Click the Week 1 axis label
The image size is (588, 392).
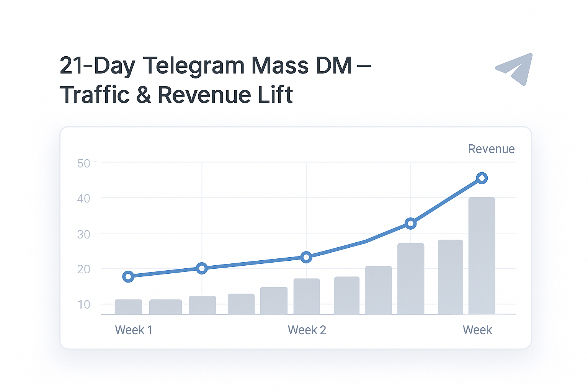(x=134, y=330)
